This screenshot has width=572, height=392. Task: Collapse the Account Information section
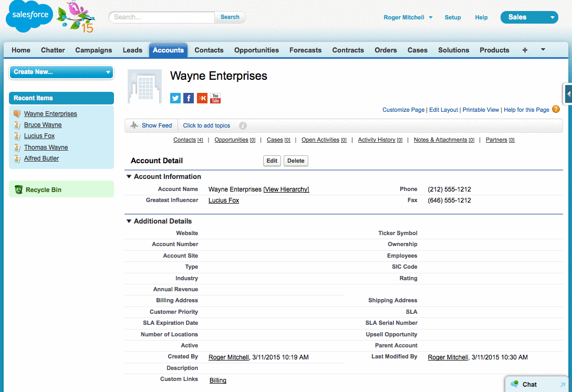[x=129, y=176]
